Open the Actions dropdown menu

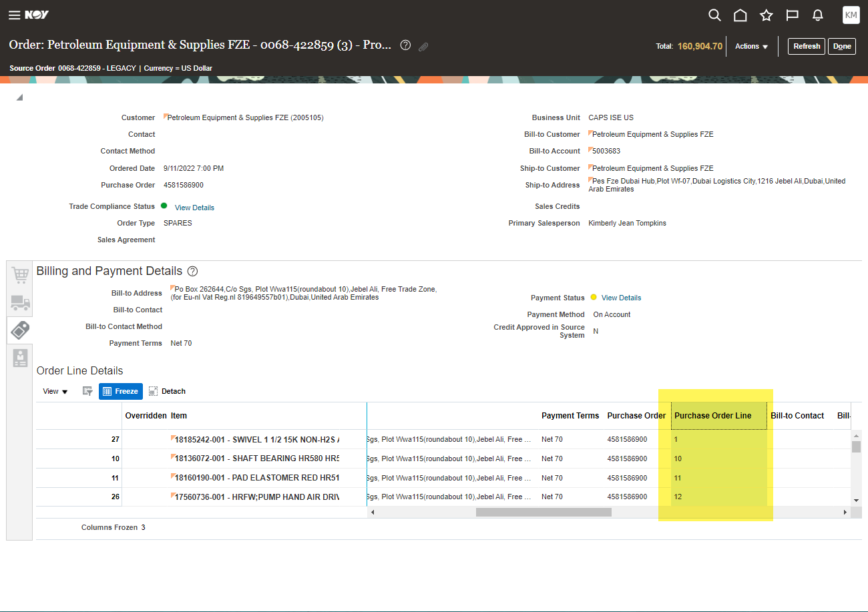pos(752,46)
